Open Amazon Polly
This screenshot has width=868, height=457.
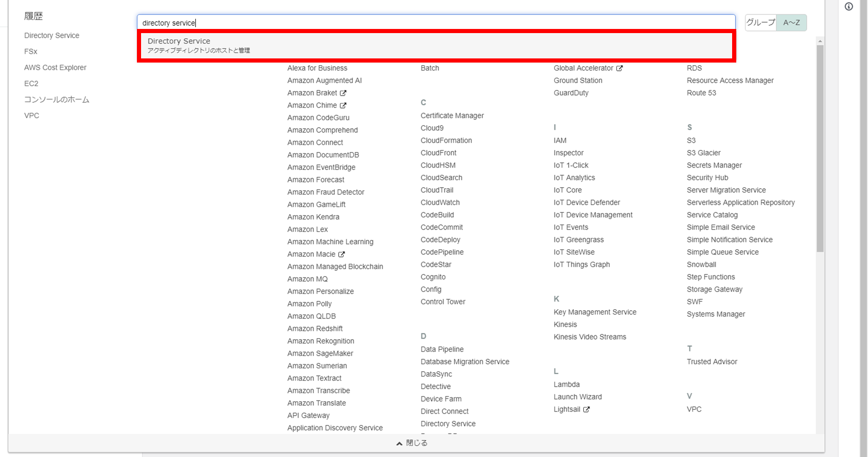click(309, 304)
